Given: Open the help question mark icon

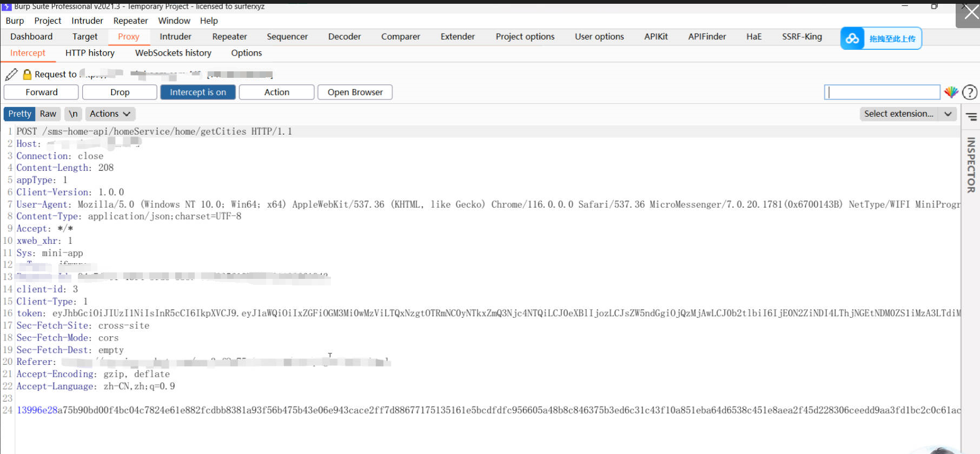Looking at the screenshot, I should [x=970, y=92].
